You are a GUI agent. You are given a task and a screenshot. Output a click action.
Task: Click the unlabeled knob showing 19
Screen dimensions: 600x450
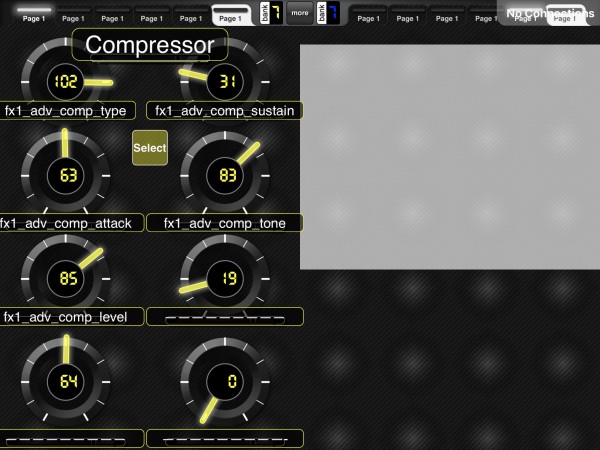(x=225, y=279)
